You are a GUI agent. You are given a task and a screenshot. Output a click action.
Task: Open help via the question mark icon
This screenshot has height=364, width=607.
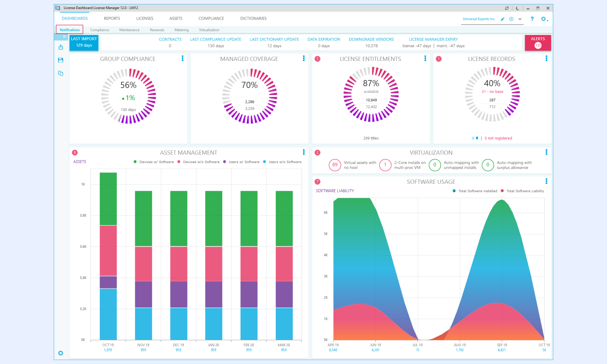(532, 19)
